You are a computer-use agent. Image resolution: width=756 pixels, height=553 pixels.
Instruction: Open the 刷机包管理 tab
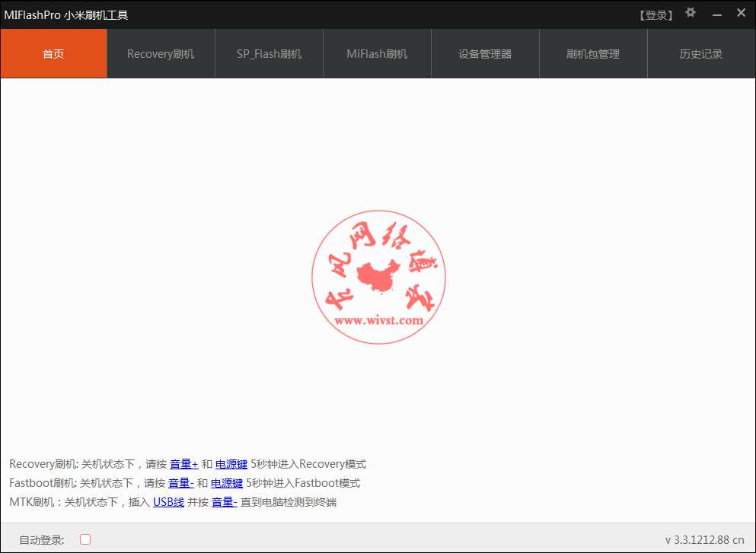[x=593, y=53]
